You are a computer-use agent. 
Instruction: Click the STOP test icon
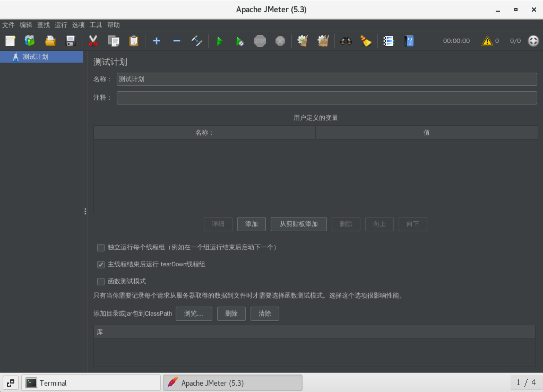tap(260, 41)
